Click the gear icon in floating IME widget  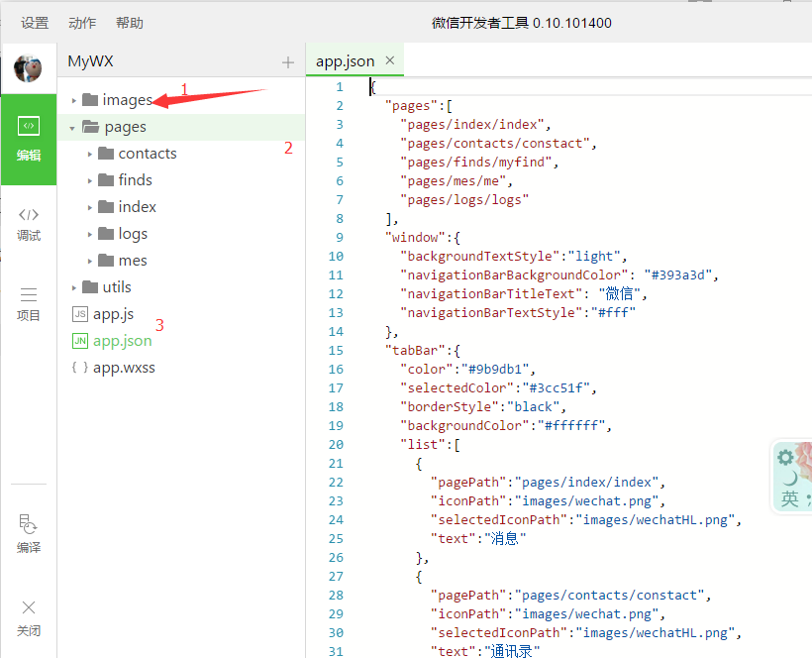785,458
